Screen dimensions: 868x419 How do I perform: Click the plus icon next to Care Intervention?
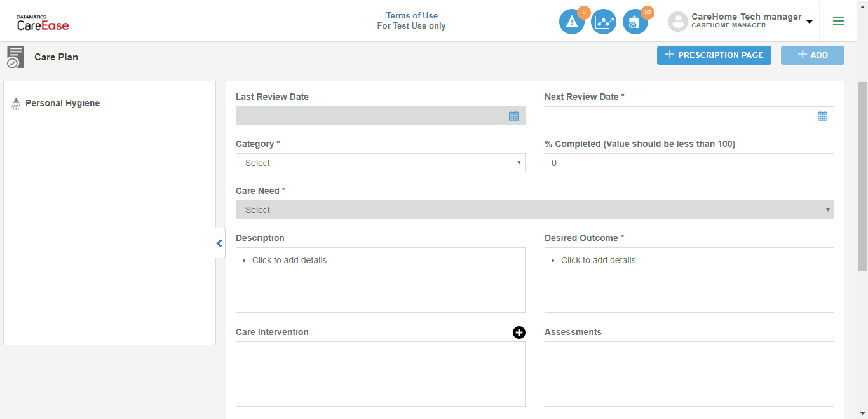[519, 332]
